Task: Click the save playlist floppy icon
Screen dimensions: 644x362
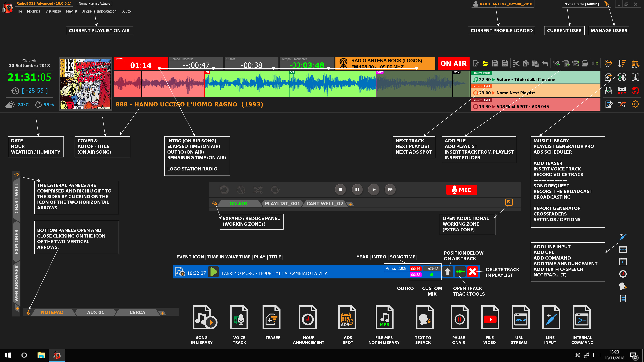Action: coord(495,64)
